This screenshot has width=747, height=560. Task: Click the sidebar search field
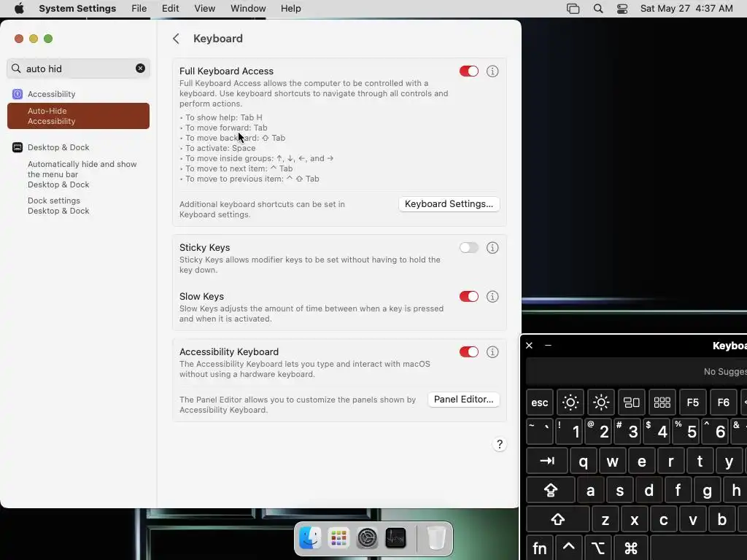pyautogui.click(x=79, y=69)
